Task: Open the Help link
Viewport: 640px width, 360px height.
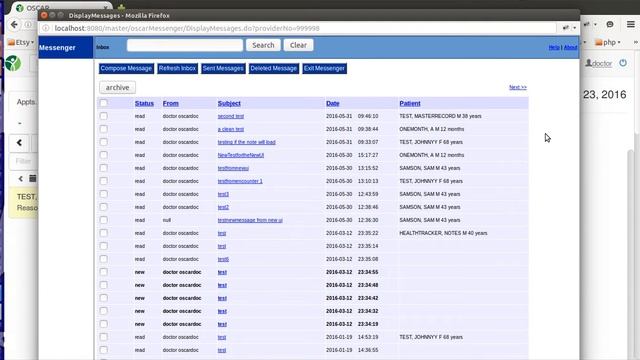Action: tap(554, 47)
